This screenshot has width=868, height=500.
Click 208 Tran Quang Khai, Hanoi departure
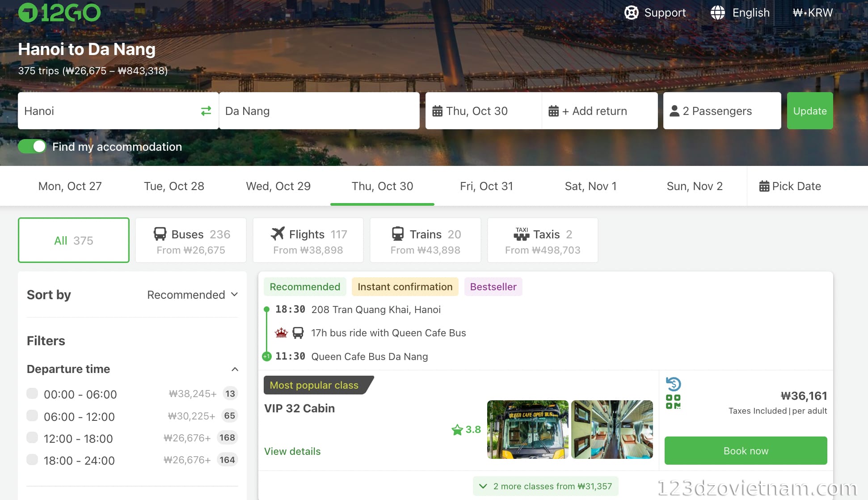pos(376,309)
